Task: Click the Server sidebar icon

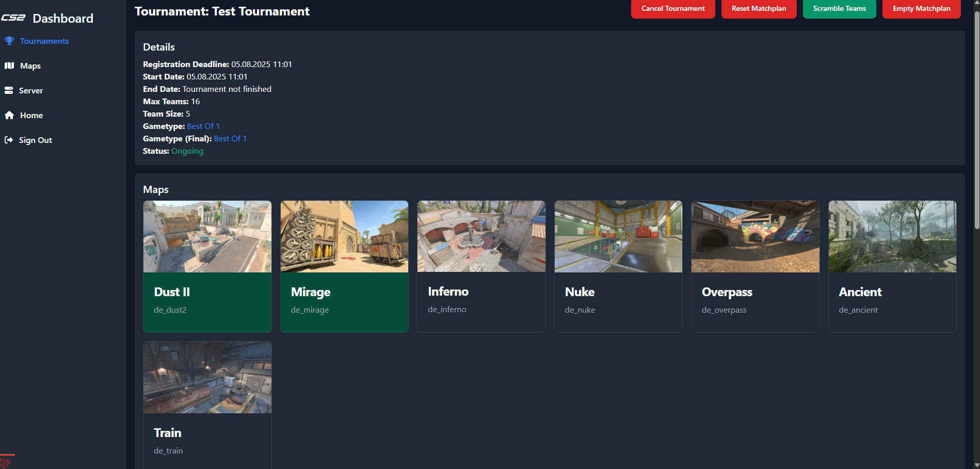Action: point(9,90)
